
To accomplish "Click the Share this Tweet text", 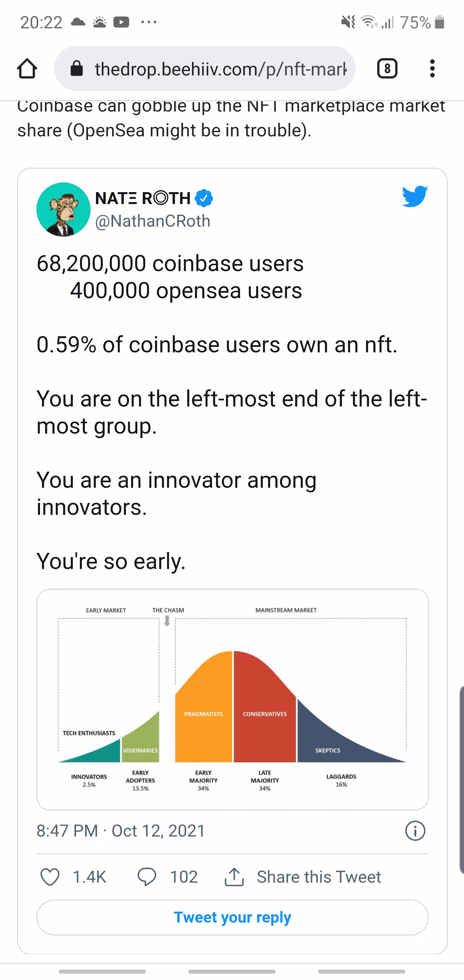I will coord(319,877).
